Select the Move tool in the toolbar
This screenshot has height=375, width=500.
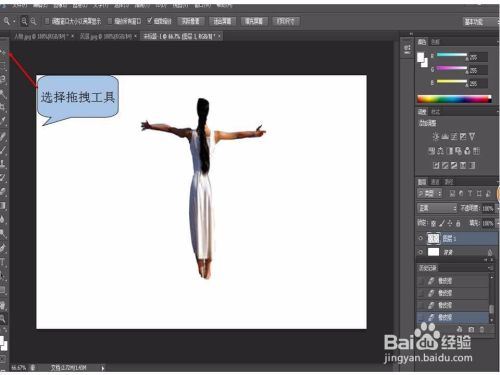click(3, 52)
